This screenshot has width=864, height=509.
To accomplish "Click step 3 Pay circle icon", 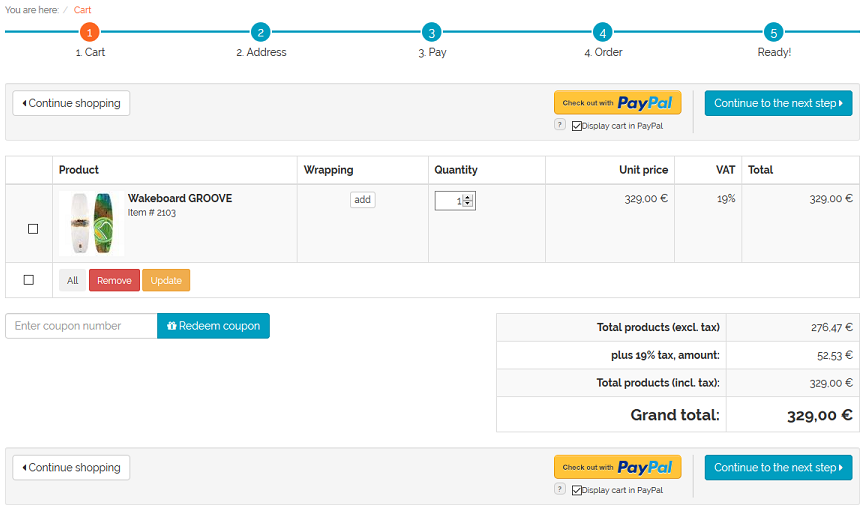I will click(x=431, y=33).
